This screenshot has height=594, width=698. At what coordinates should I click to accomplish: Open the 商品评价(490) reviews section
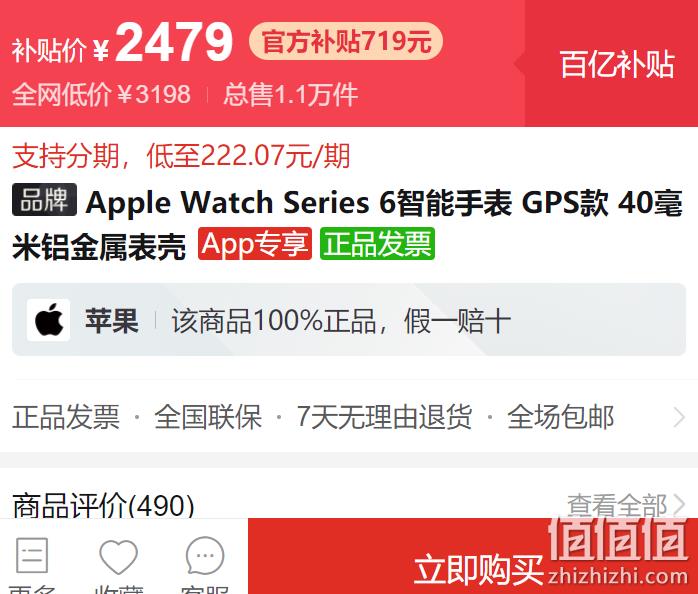103,506
